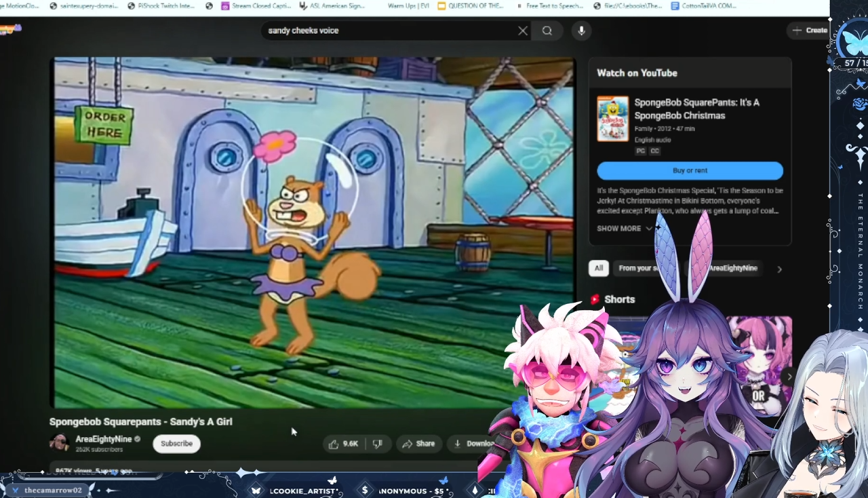Open the YouTube logo home link
This screenshot has height=498, width=868.
point(11,29)
